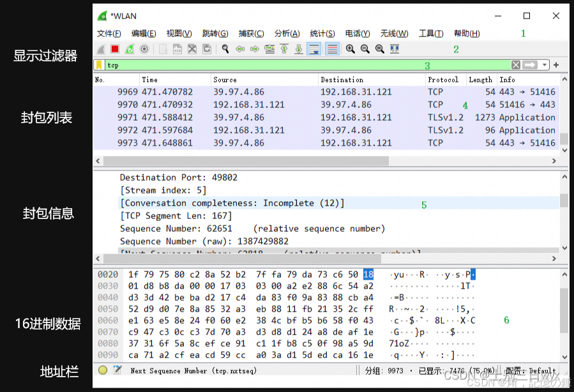The image size is (574, 392).
Task: Open the 视图(V) menu
Action: (179, 34)
